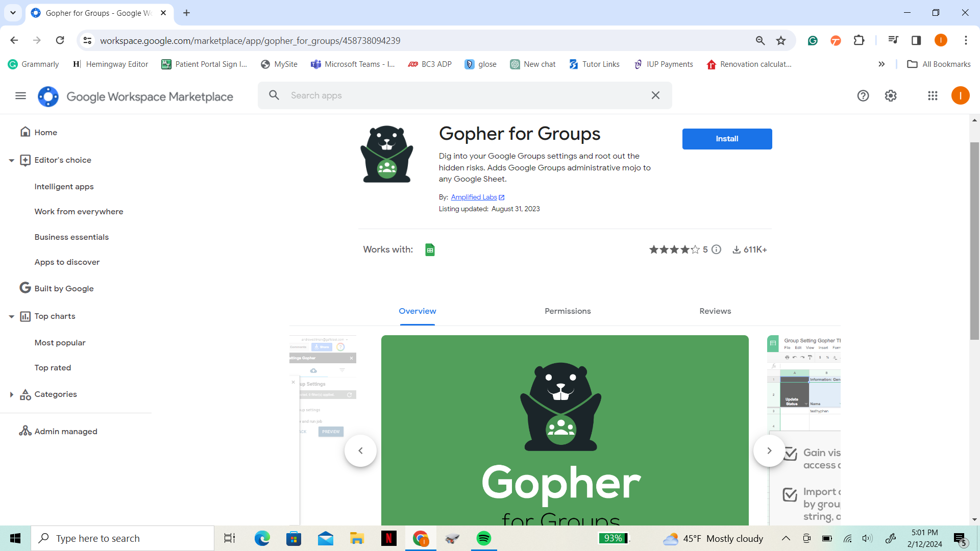
Task: Open the Google Workspace Marketplace home icon
Action: [48, 95]
